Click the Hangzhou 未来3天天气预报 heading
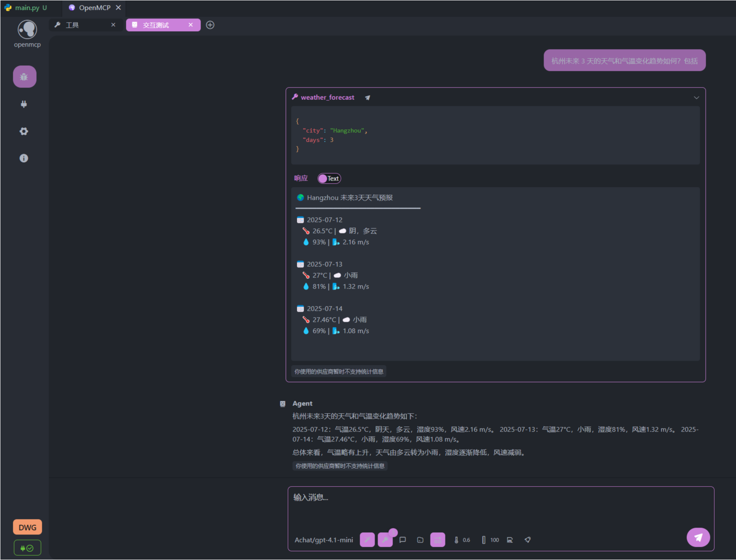Screen dimensions: 736x560 coord(349,198)
